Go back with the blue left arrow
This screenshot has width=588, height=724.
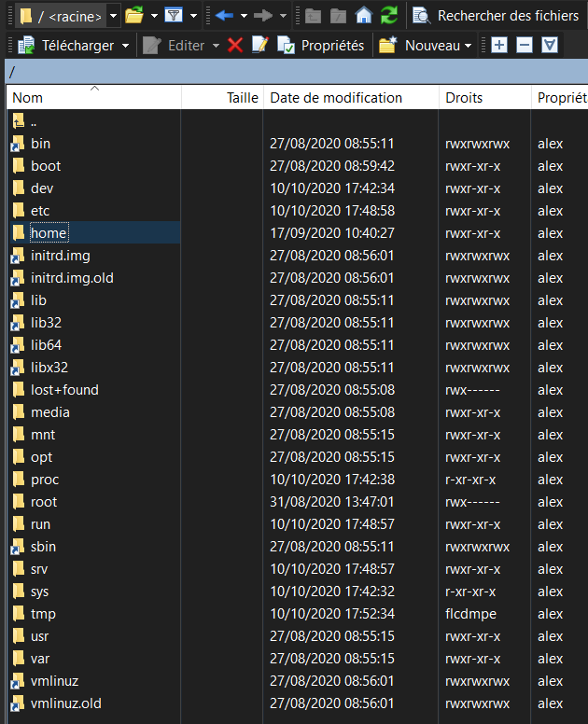tap(224, 15)
